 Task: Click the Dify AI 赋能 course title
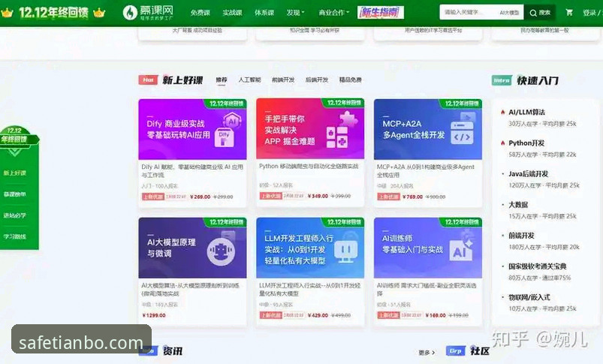point(192,171)
